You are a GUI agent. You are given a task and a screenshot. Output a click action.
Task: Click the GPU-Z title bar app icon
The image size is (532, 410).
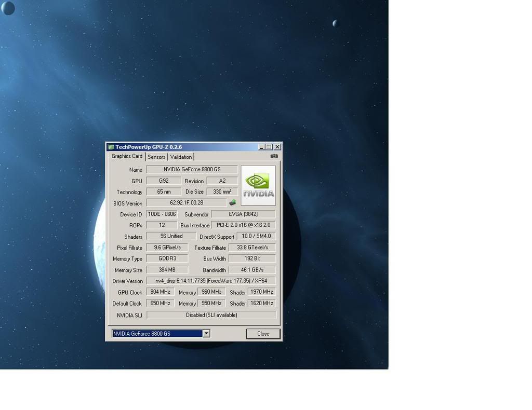point(111,147)
